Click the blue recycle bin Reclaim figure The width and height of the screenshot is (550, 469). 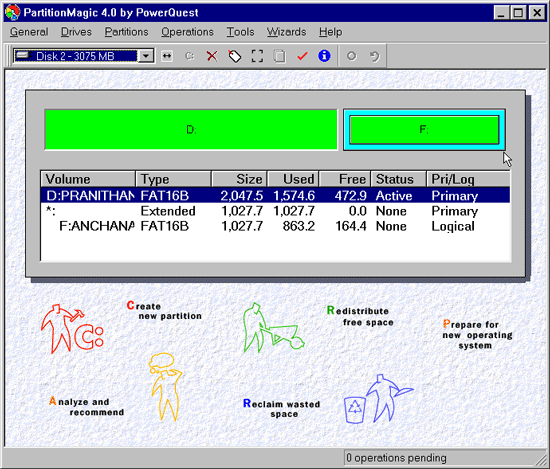(x=379, y=398)
